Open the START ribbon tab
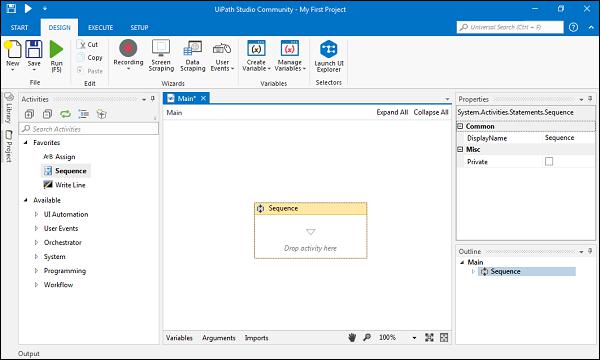The width and height of the screenshot is (600, 360). [x=19, y=28]
